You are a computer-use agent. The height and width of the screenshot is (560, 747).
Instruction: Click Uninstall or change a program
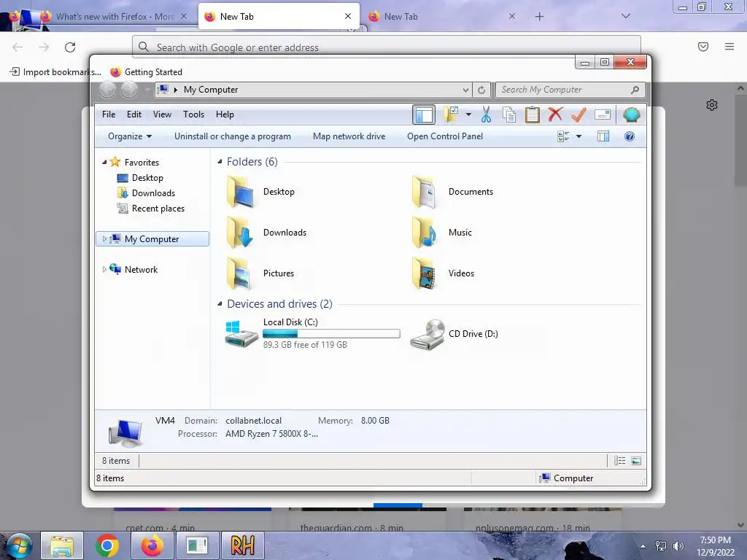pos(233,136)
